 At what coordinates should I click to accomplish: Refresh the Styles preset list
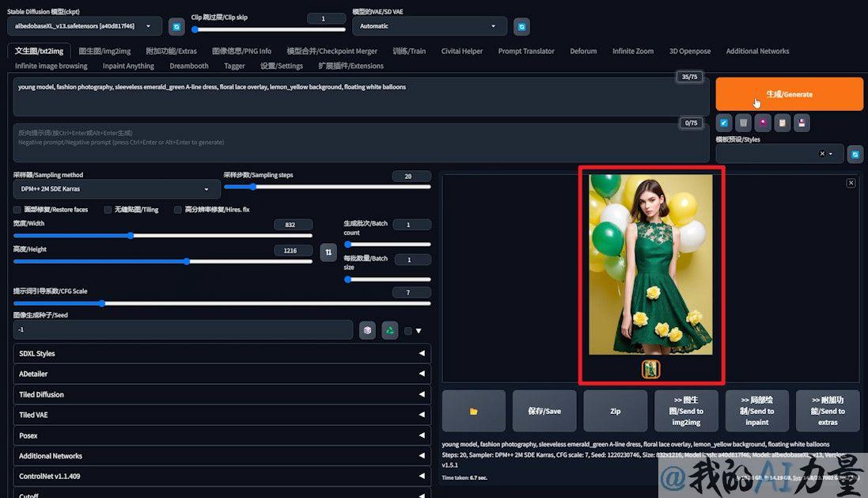tap(855, 154)
